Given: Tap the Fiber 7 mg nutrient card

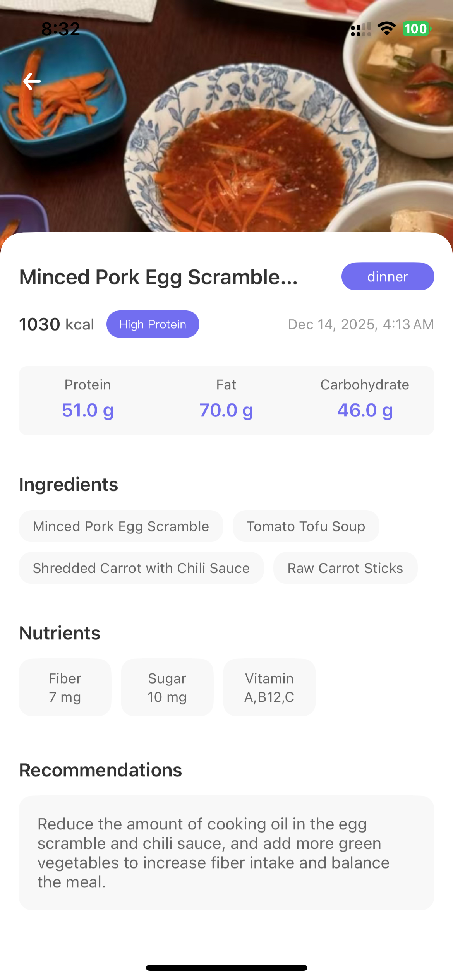Looking at the screenshot, I should (65, 687).
